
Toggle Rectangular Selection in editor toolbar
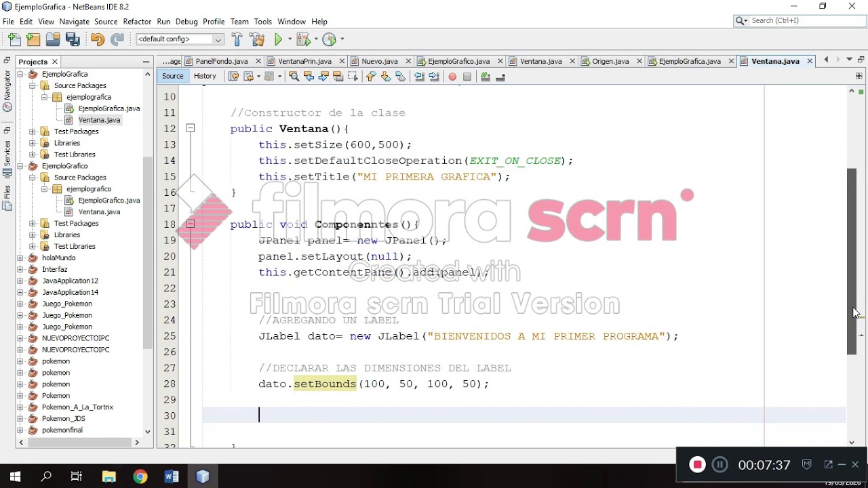tap(353, 77)
